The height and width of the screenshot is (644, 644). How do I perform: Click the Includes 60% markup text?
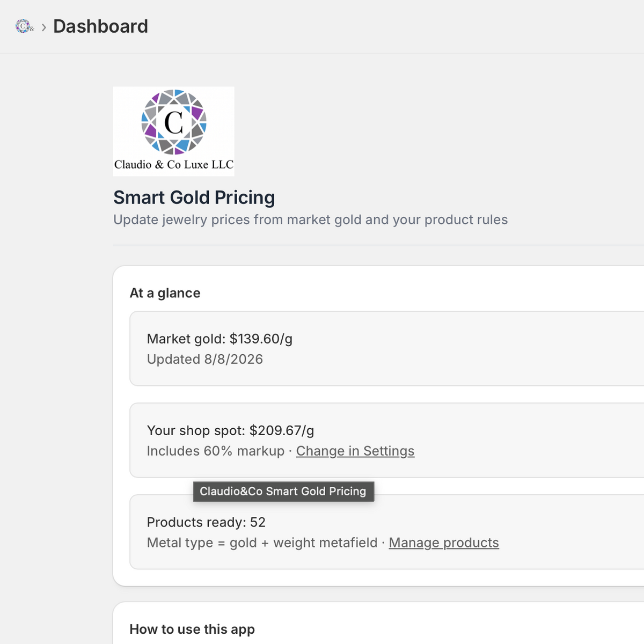(216, 451)
